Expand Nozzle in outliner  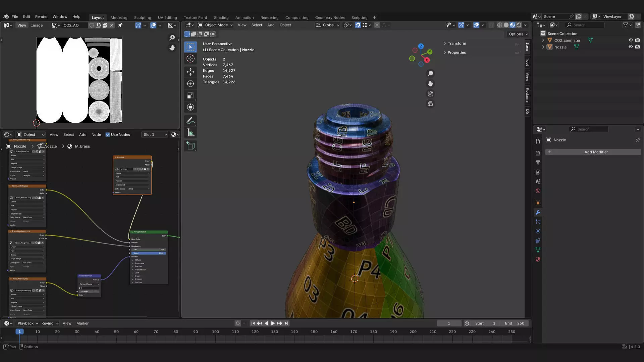(543, 47)
